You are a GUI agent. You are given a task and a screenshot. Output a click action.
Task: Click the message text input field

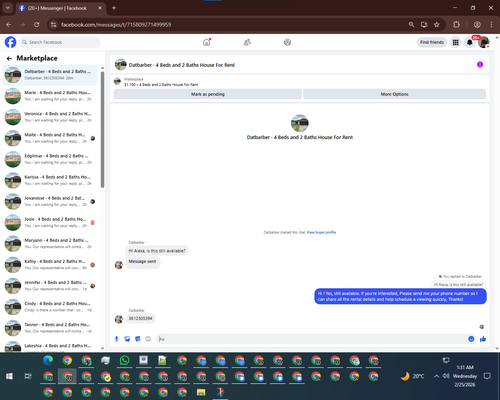coord(312,339)
